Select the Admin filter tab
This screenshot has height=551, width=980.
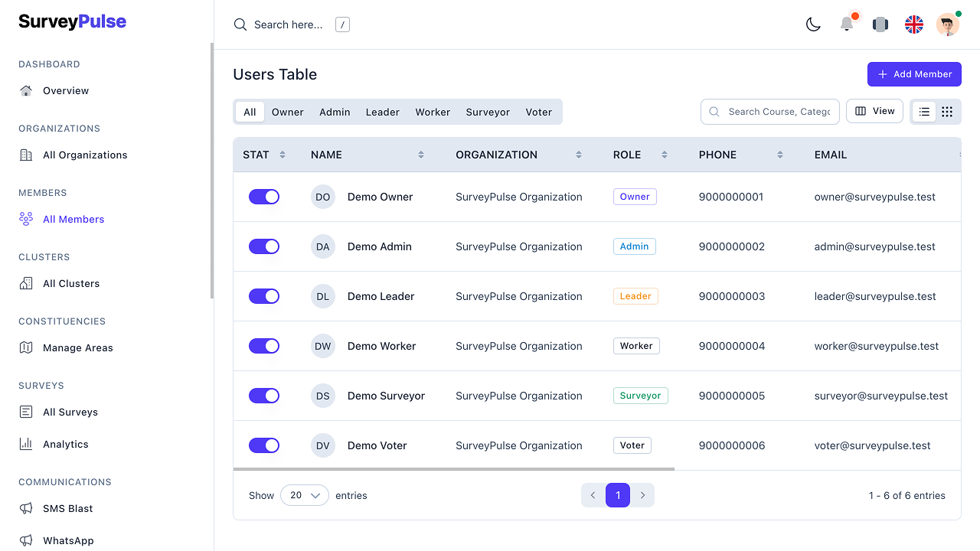point(335,112)
